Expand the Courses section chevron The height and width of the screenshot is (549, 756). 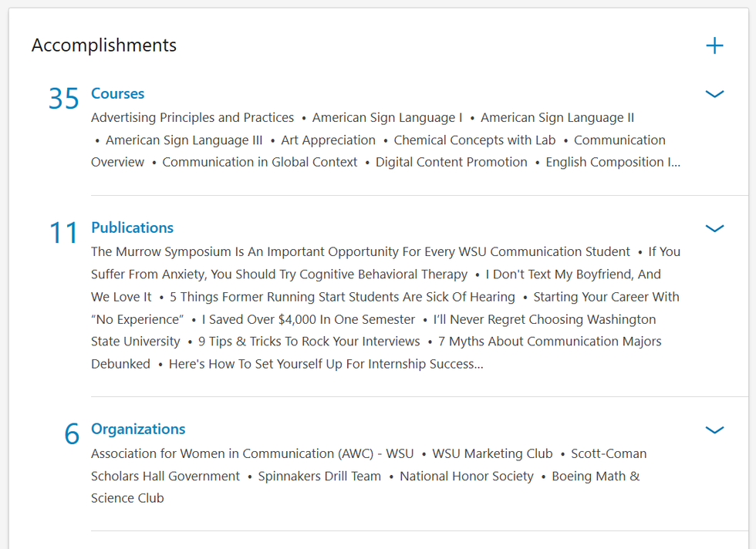714,94
